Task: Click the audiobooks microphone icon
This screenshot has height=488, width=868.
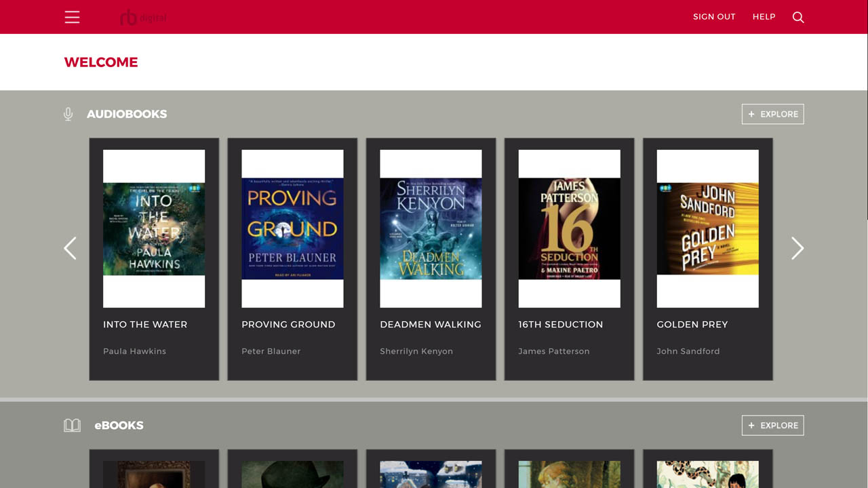Action: tap(68, 114)
